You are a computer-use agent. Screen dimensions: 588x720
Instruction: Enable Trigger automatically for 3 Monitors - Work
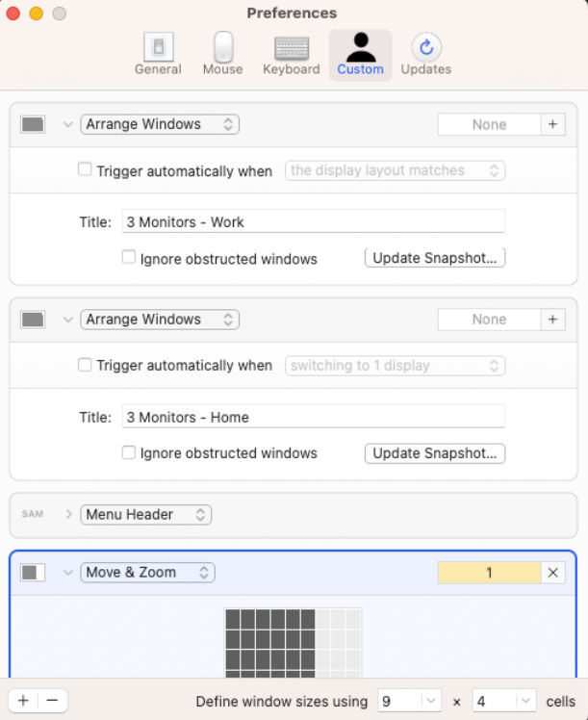(x=85, y=169)
